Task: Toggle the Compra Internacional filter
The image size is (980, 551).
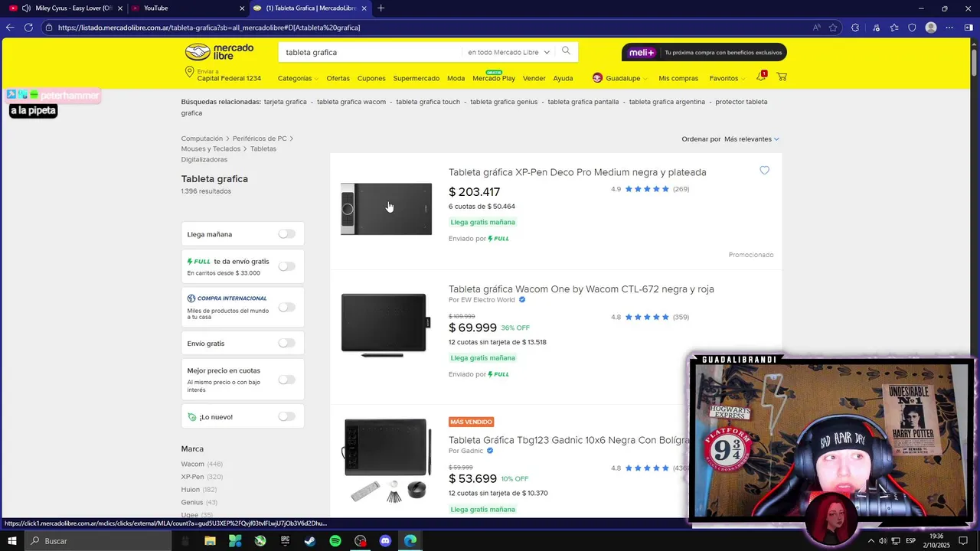Action: [x=286, y=307]
